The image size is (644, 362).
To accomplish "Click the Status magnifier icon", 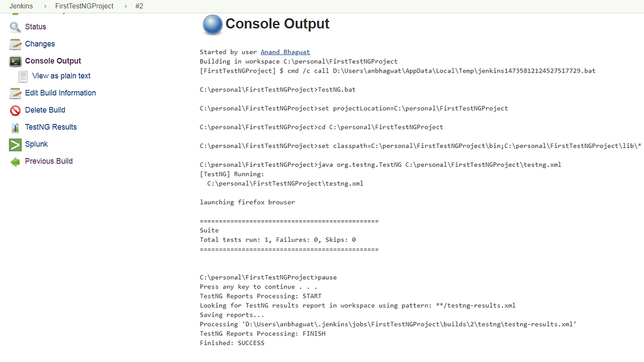I will click(15, 27).
